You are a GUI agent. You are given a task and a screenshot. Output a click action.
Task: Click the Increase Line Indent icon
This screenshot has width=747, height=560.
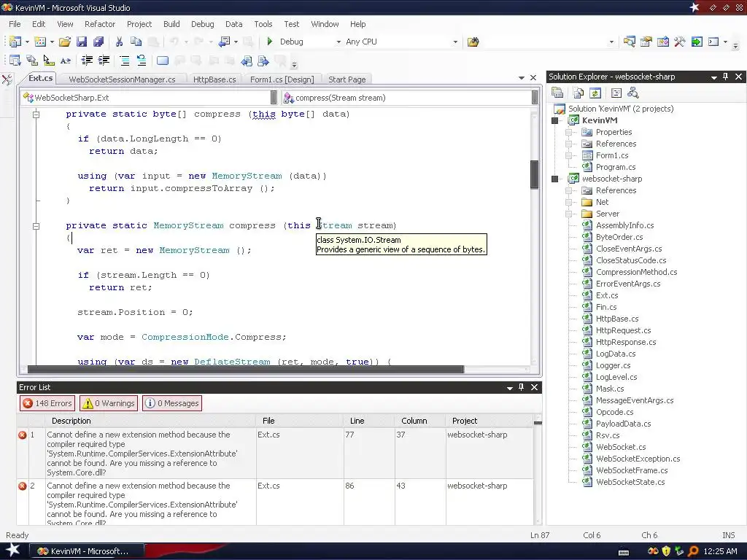pyautogui.click(x=104, y=61)
